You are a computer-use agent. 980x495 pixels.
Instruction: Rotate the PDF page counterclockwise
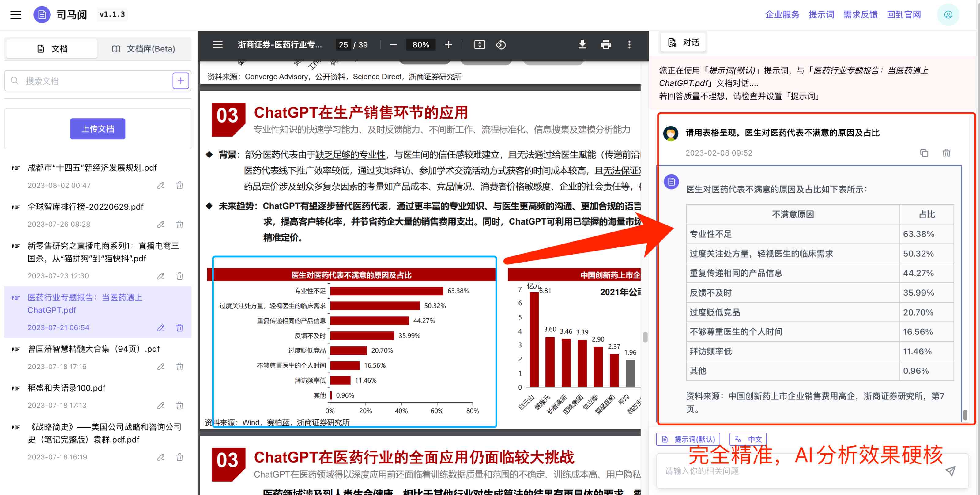click(501, 45)
